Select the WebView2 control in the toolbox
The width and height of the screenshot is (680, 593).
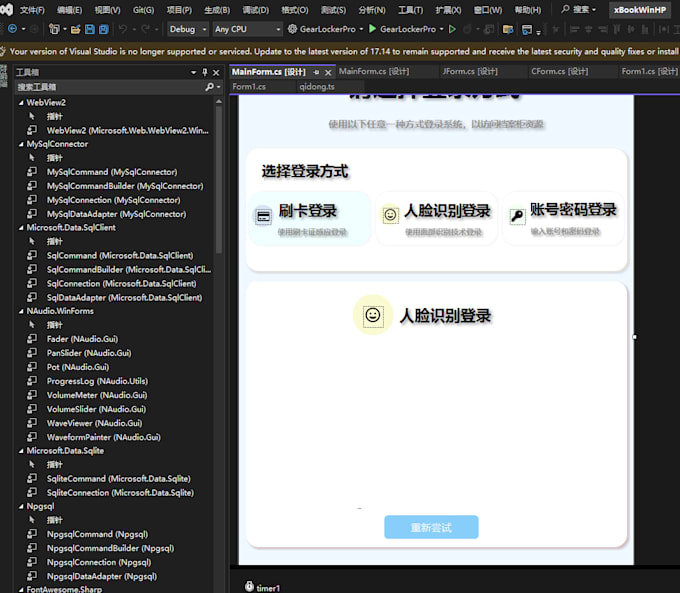point(117,130)
